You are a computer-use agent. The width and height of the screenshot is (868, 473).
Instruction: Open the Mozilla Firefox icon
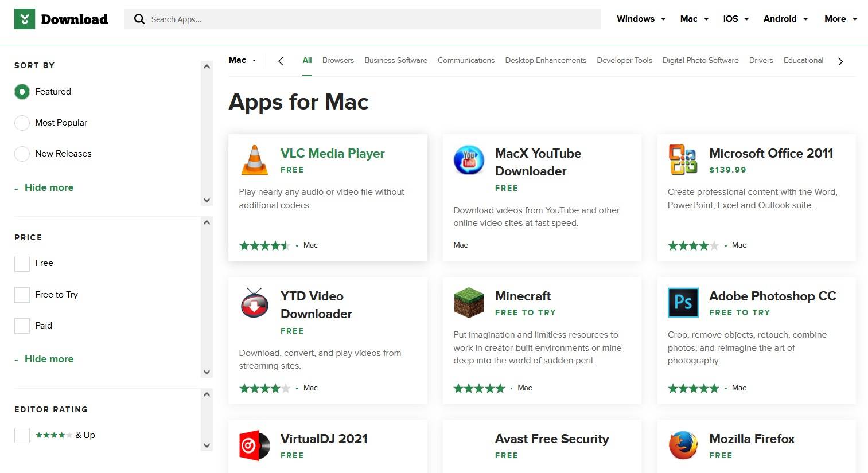click(x=683, y=445)
